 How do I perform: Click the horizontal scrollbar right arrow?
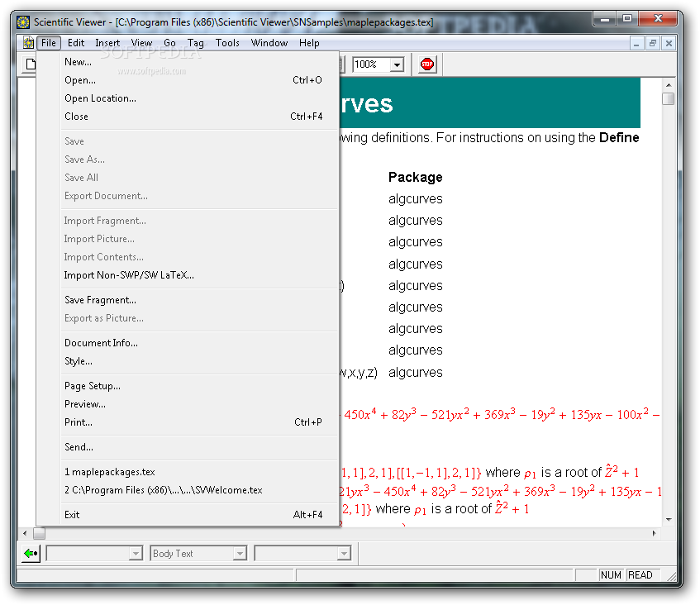[655, 533]
